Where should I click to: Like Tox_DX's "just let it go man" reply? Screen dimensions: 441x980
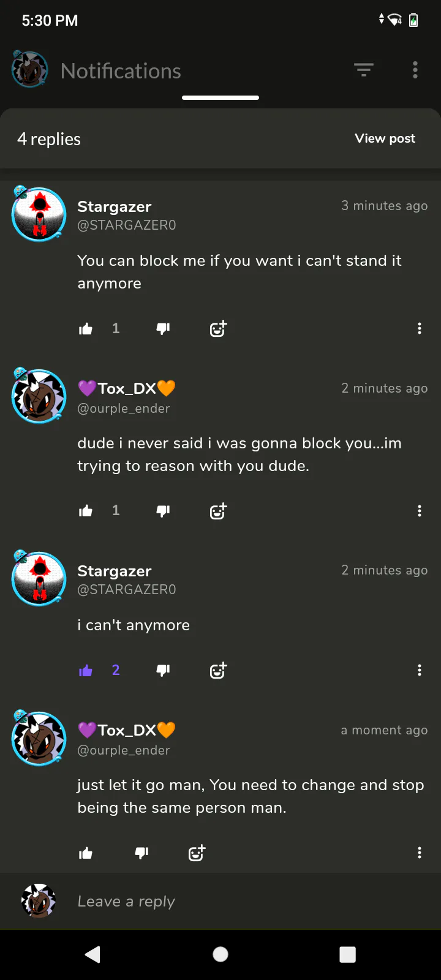86,853
